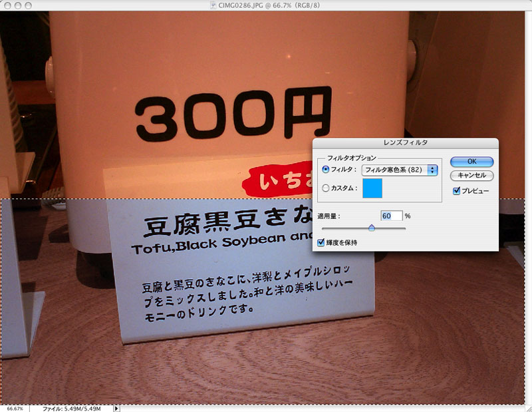Screen dimensions: 532x412
Task: Open the status bar triangle popup menu
Action: [117, 408]
